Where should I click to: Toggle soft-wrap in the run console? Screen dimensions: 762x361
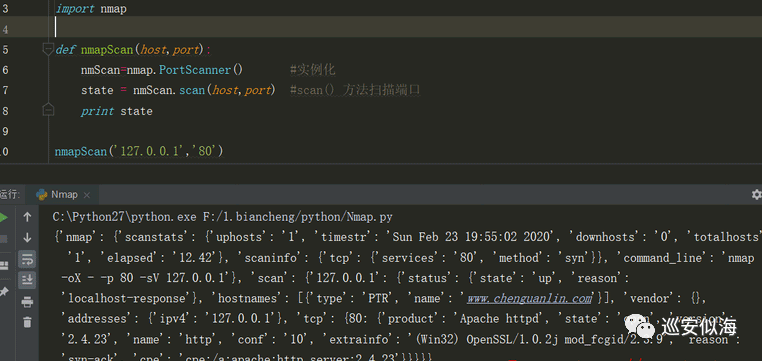[x=27, y=258]
